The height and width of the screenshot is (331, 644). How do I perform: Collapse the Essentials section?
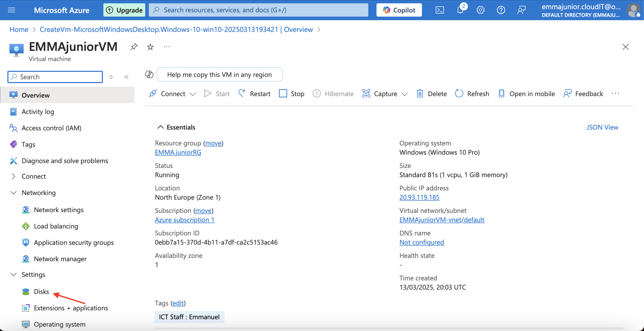176,127
